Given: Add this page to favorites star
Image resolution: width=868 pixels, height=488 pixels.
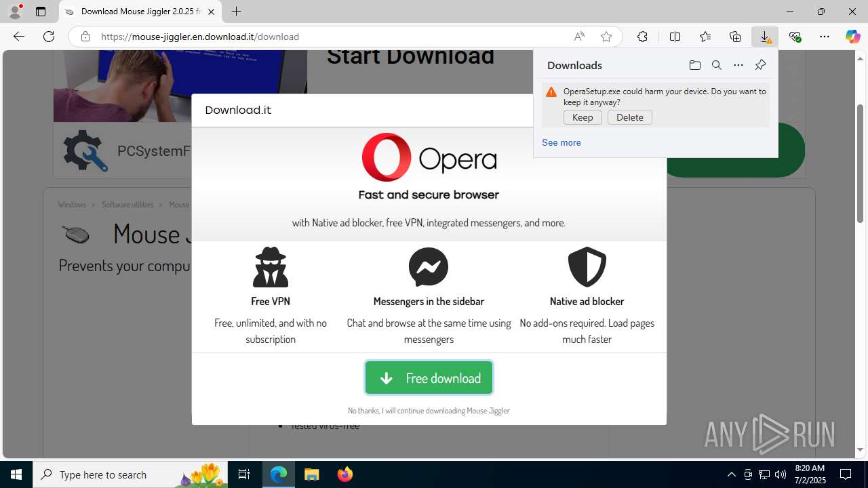Looking at the screenshot, I should pos(606,37).
